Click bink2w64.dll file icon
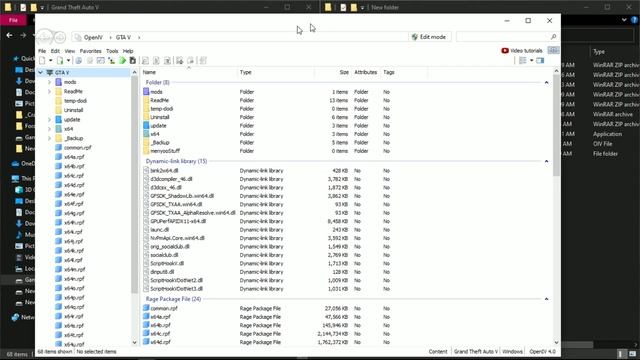 coord(146,171)
